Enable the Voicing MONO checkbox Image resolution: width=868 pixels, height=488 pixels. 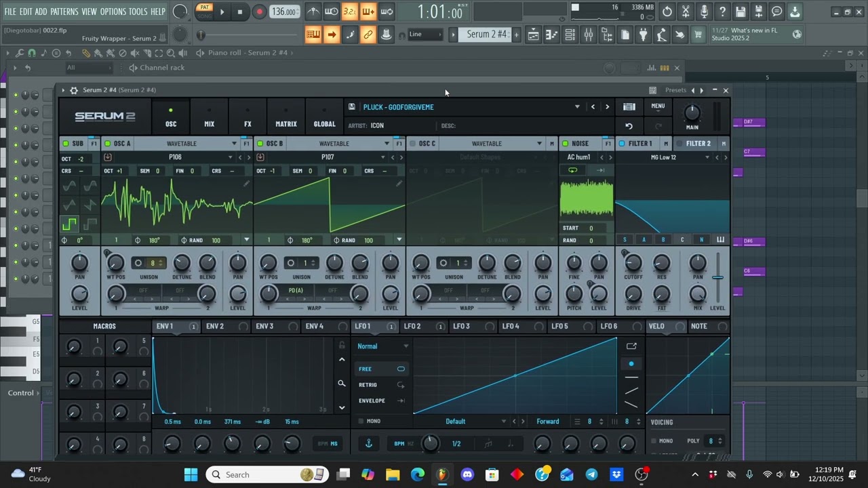coord(654,441)
